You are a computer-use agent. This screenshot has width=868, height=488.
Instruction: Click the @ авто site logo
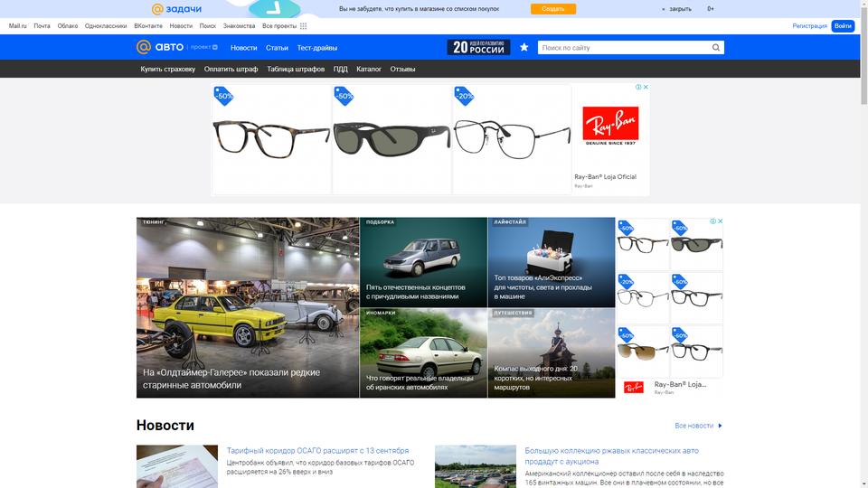click(x=160, y=47)
